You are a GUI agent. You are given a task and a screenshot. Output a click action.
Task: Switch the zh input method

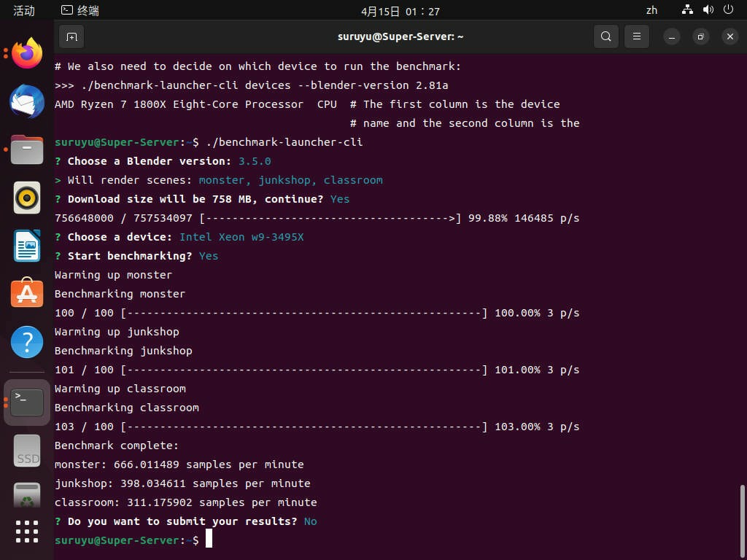(x=651, y=10)
